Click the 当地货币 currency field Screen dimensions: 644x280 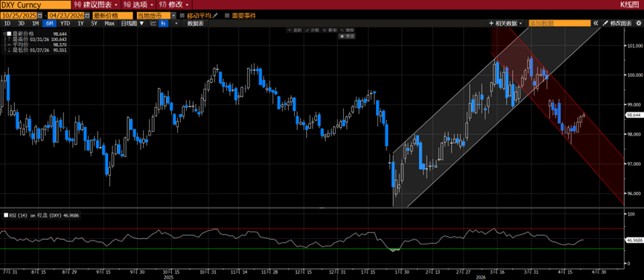[x=153, y=15]
